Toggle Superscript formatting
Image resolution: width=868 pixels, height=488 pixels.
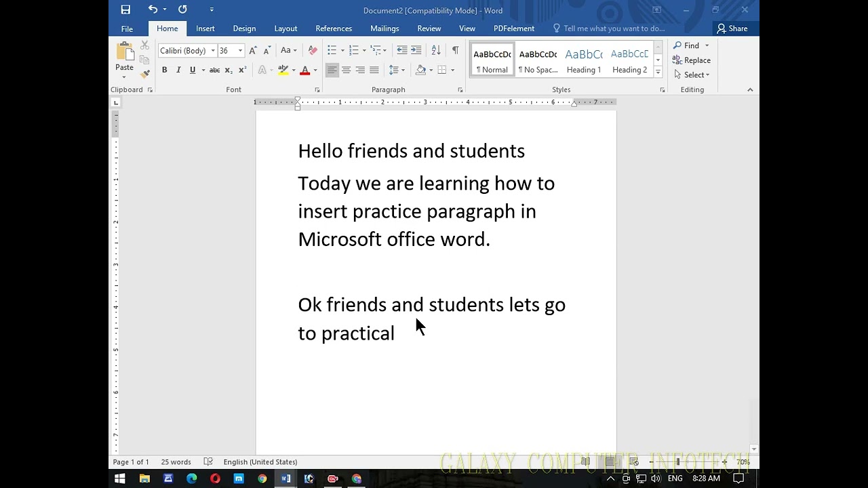coord(242,70)
